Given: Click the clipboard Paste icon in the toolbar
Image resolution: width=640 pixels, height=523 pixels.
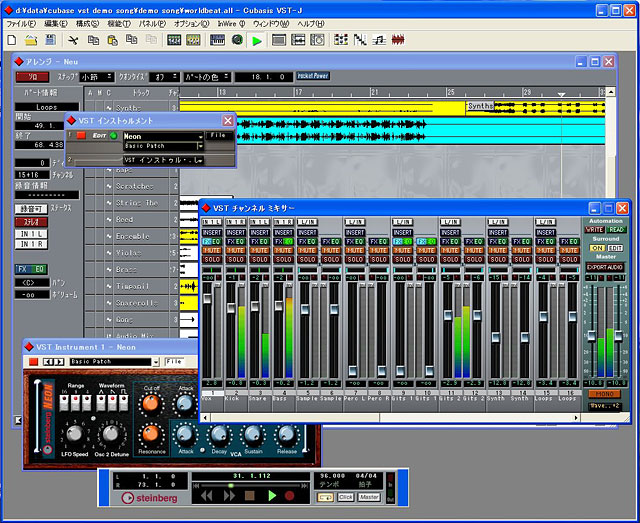Looking at the screenshot, I should pos(112,40).
